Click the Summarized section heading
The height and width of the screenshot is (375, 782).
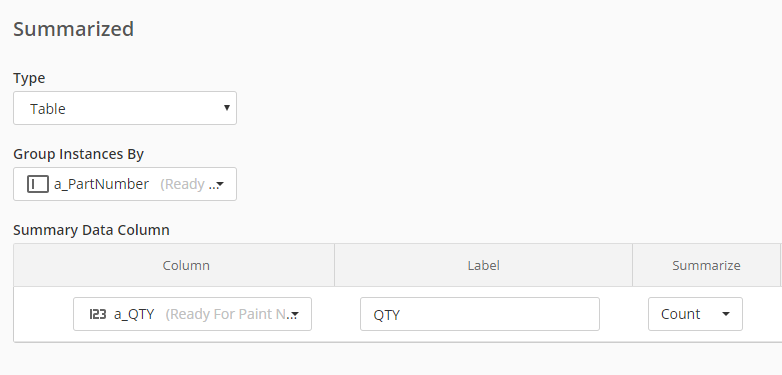(x=73, y=29)
